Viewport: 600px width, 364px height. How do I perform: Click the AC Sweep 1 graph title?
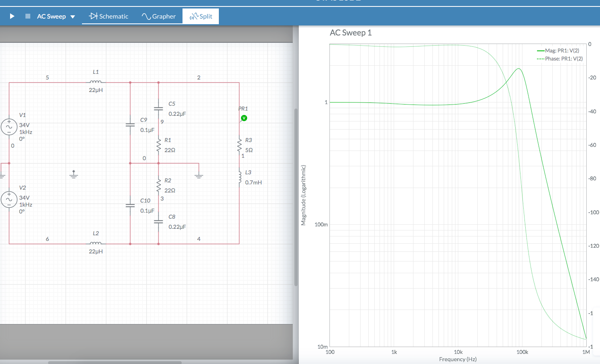click(350, 33)
